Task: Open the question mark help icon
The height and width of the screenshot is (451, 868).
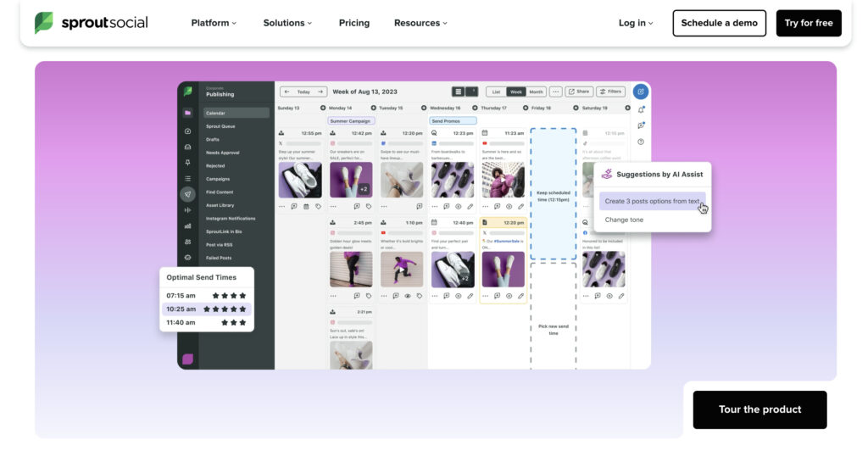Action: coord(641,142)
